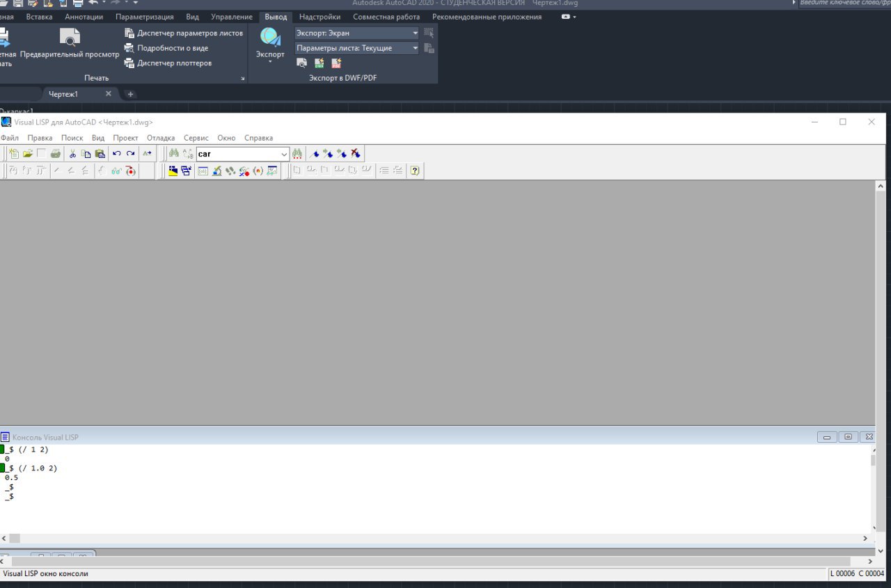Image resolution: width=891 pixels, height=588 pixels.
Task: Open the Надстройки ribbon tab
Action: point(320,17)
